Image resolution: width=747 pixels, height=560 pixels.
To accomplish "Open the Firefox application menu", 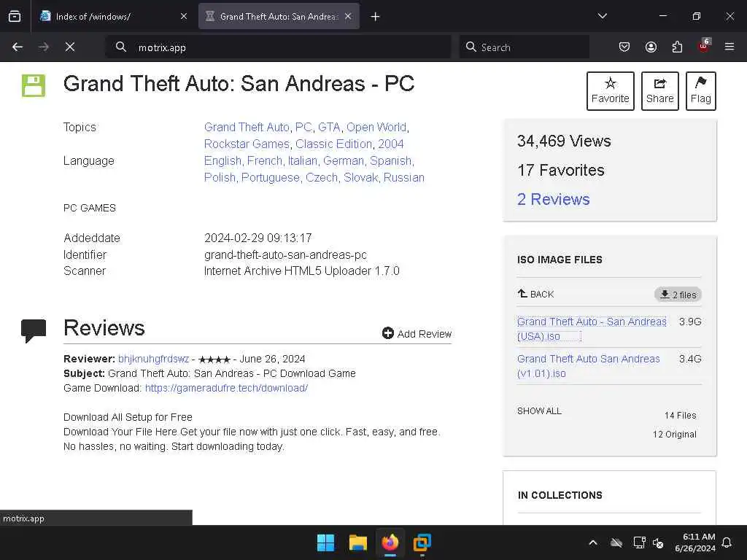I will pyautogui.click(x=729, y=47).
